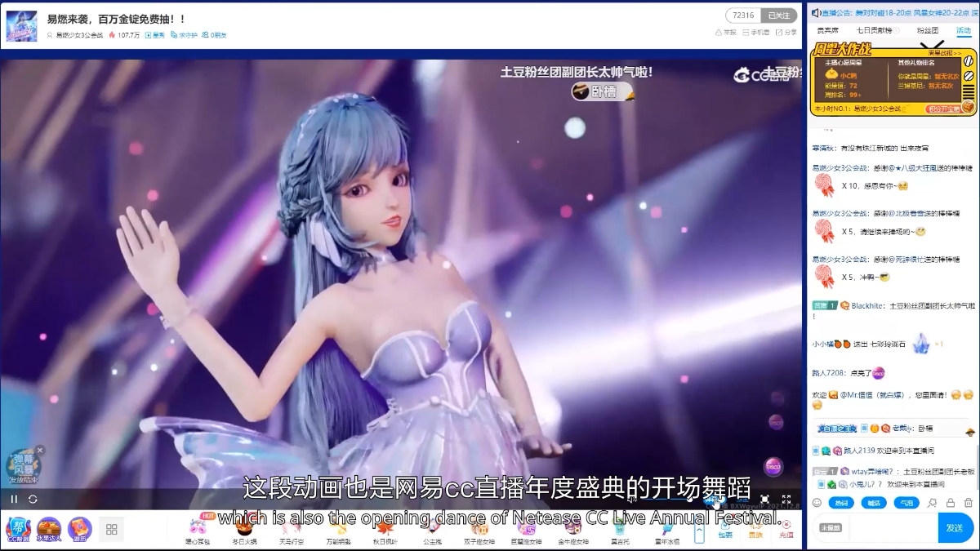Image resolution: width=980 pixels, height=551 pixels.
Task: Click the purple disco badge near 点亮了
Action: pyautogui.click(x=878, y=373)
